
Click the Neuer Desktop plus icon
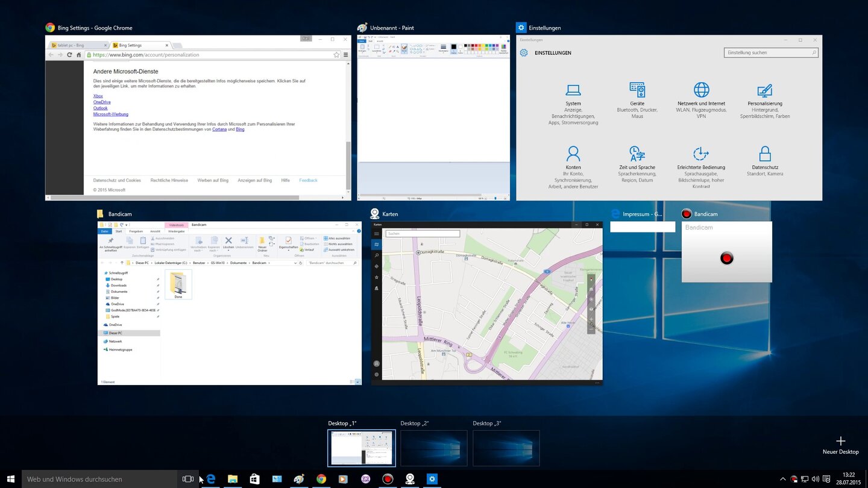click(x=841, y=441)
